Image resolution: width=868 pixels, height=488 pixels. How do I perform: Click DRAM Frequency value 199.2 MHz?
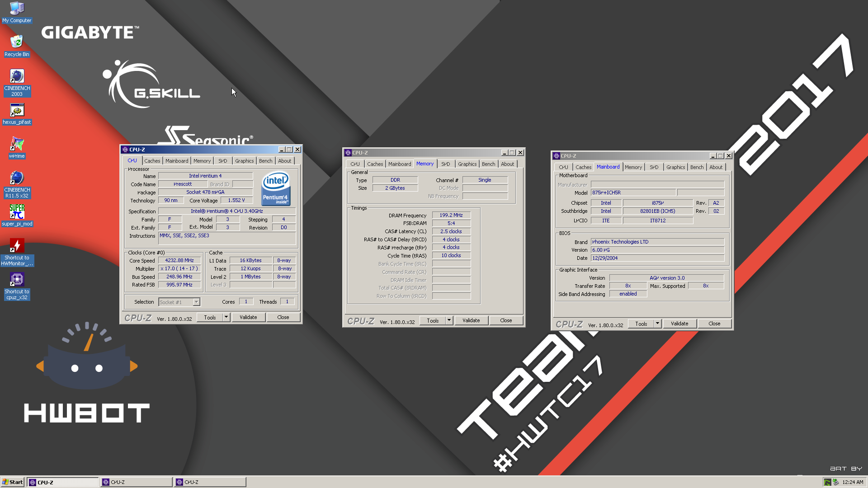point(451,216)
